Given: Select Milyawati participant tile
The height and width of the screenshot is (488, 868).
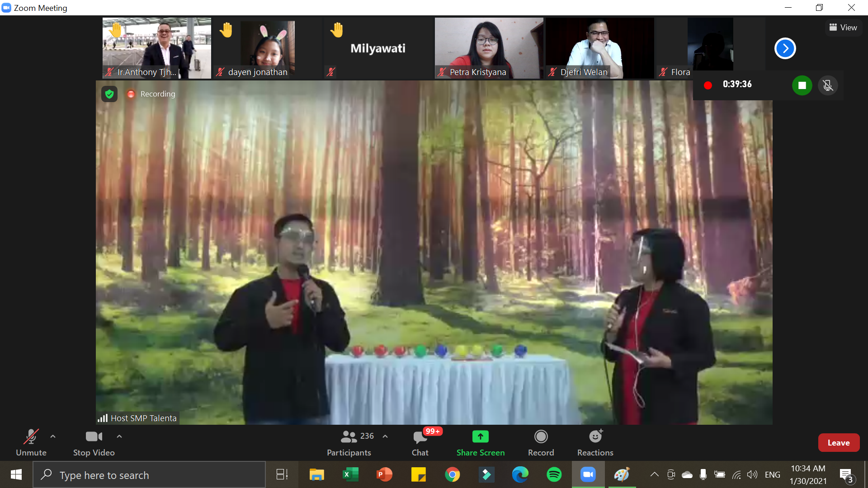Looking at the screenshot, I should pos(378,48).
